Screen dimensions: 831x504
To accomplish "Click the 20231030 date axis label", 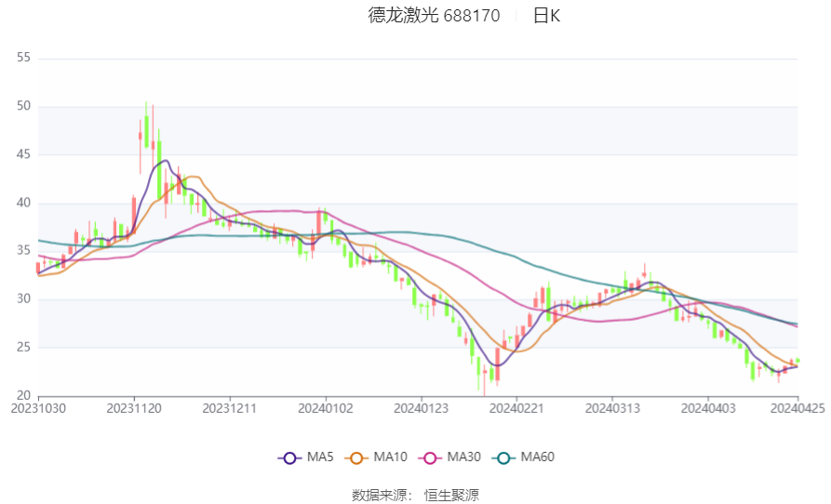I will tap(38, 407).
